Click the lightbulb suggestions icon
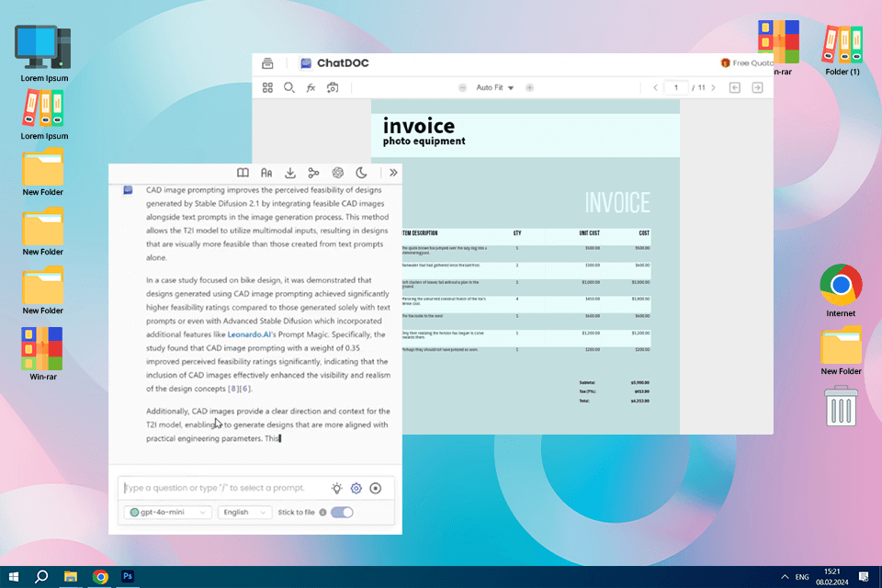 coord(336,489)
